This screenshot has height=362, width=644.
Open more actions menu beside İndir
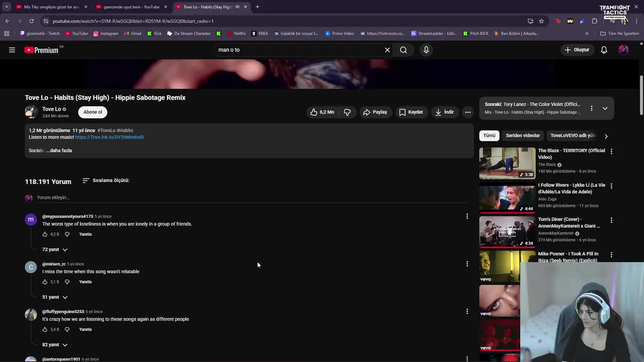pyautogui.click(x=468, y=112)
